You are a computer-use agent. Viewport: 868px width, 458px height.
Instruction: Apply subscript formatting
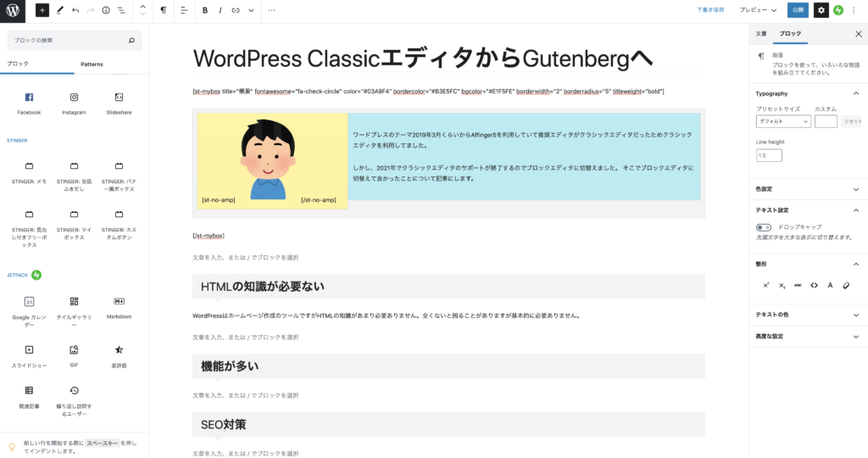tap(782, 285)
